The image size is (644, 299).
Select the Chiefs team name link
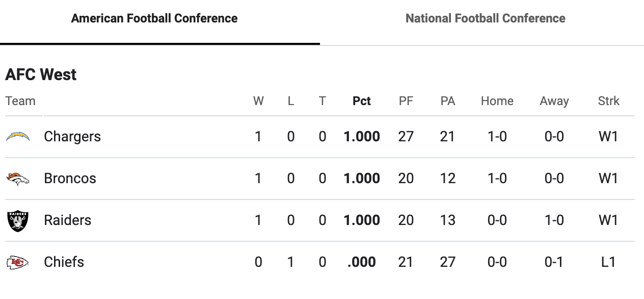64,262
